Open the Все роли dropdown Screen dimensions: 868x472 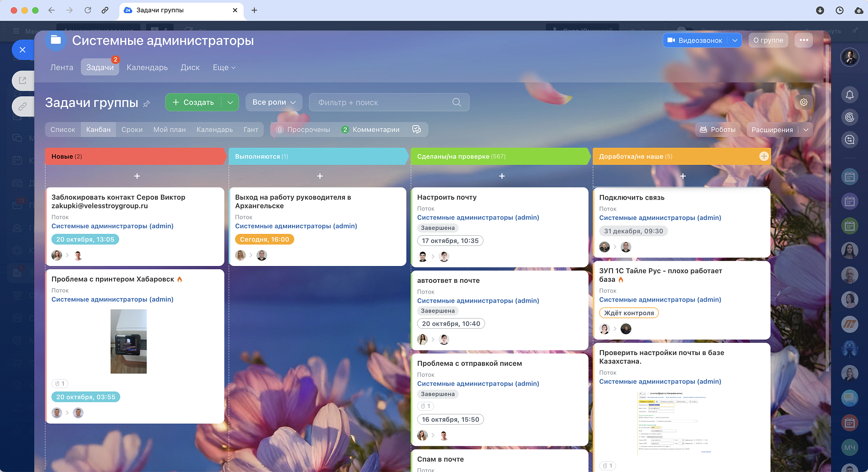[x=274, y=103]
